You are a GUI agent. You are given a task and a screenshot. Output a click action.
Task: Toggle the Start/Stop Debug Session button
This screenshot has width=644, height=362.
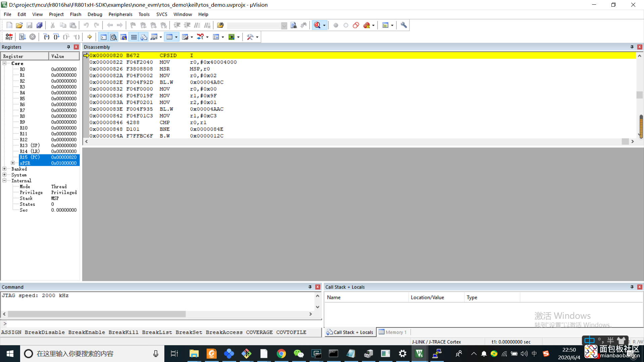click(x=317, y=25)
